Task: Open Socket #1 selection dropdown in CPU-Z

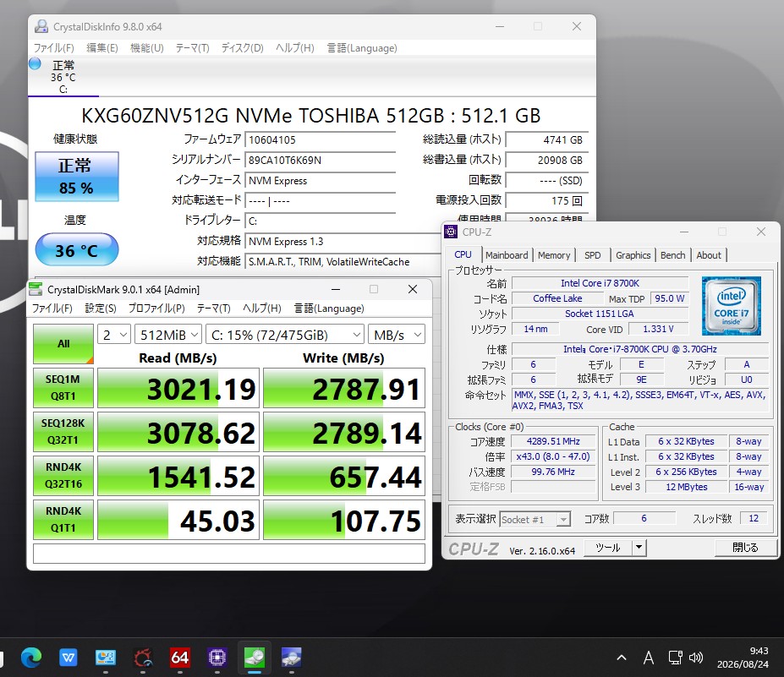Action: coord(535,520)
